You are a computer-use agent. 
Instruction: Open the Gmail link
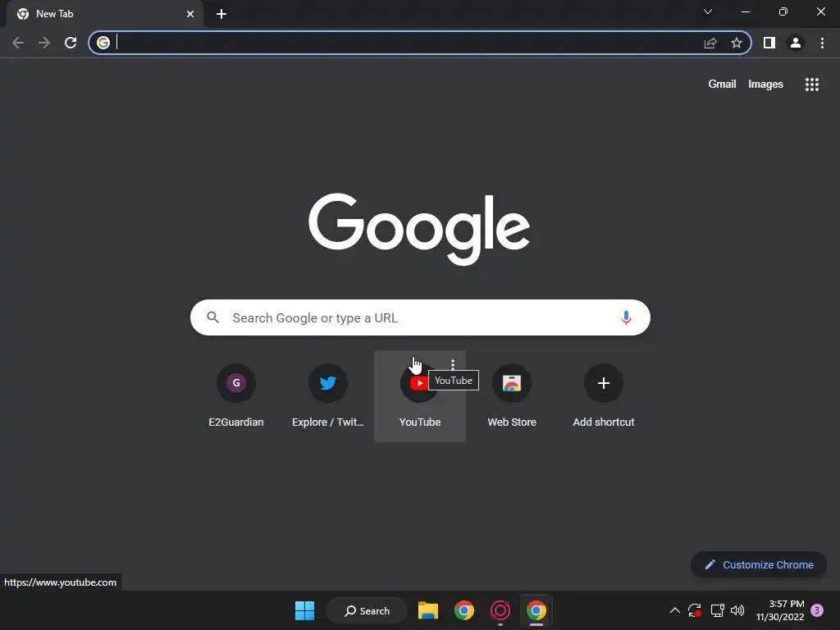(x=722, y=84)
